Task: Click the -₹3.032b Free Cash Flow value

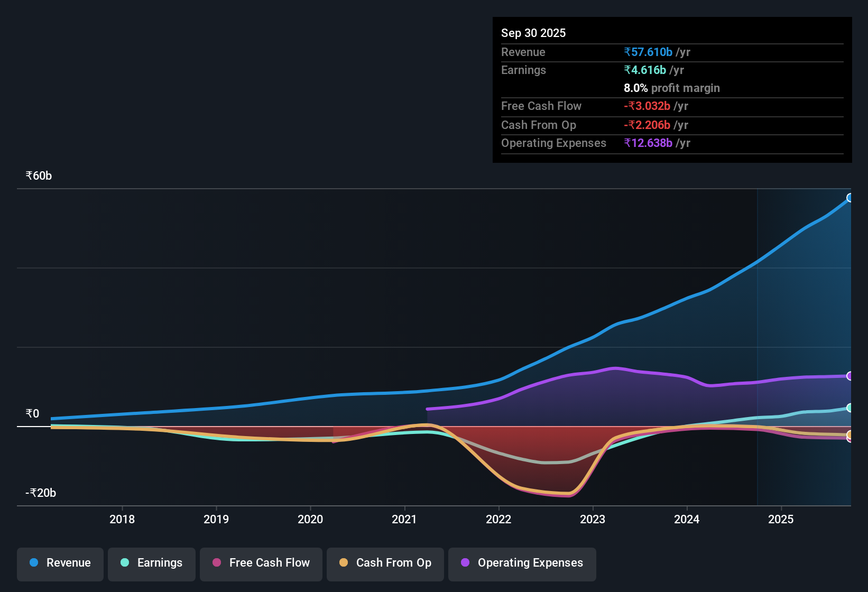Action: point(648,106)
